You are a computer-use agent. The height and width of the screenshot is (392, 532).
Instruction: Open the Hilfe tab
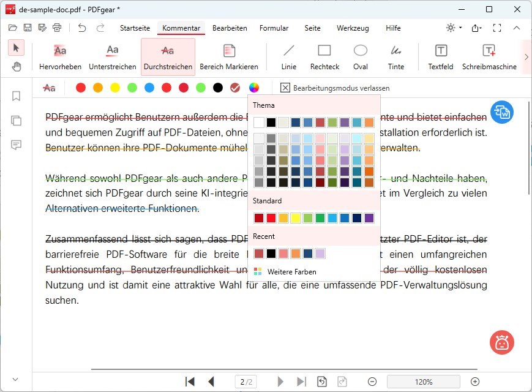coord(393,28)
